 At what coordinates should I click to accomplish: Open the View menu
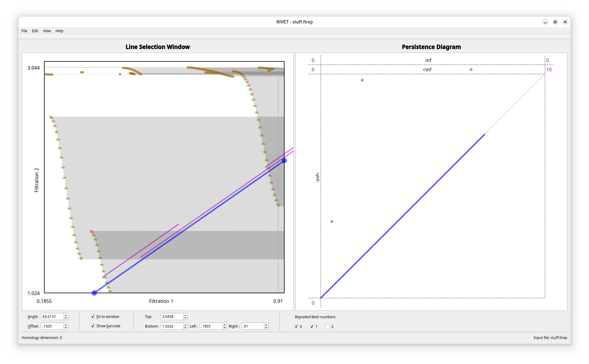pyautogui.click(x=47, y=31)
